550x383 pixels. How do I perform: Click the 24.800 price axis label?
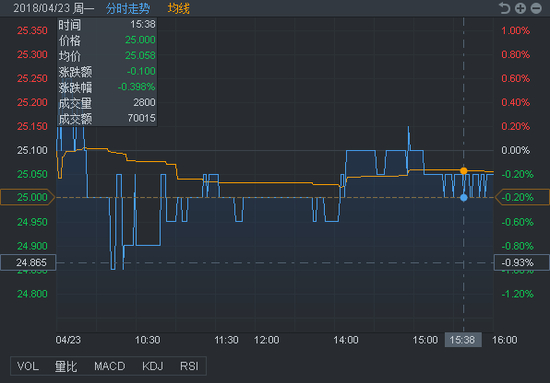[32, 294]
